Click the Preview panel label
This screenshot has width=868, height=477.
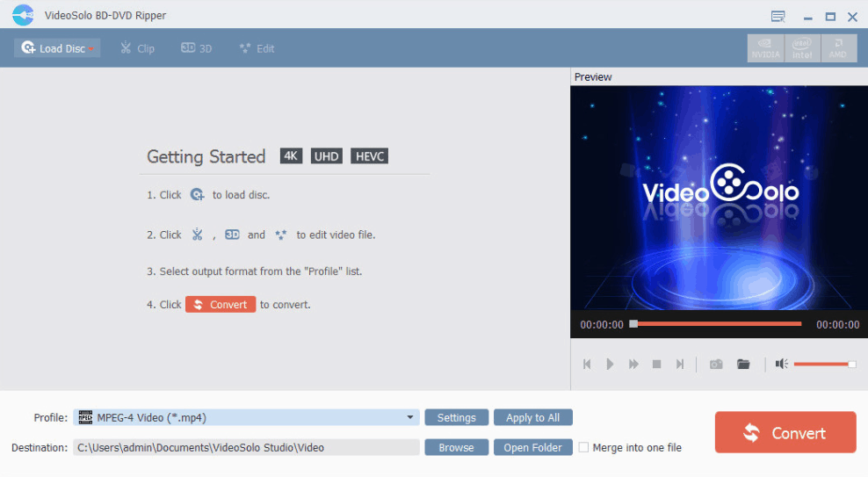tap(593, 77)
